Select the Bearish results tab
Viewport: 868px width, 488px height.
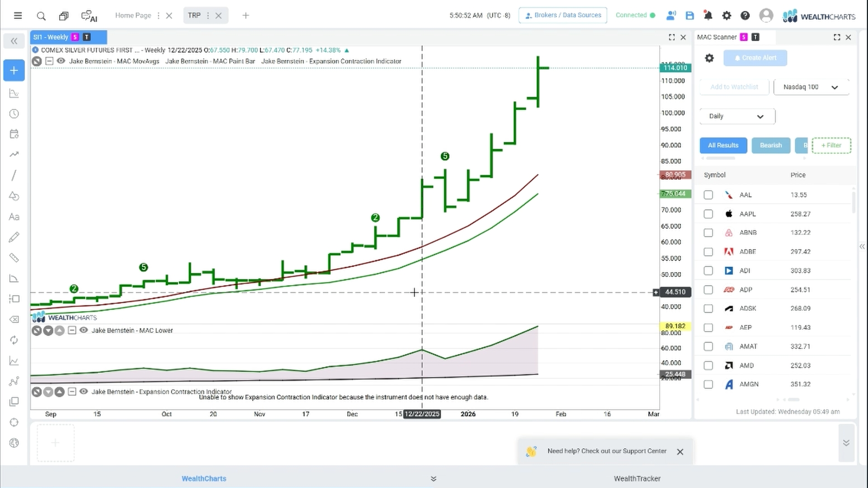point(771,145)
